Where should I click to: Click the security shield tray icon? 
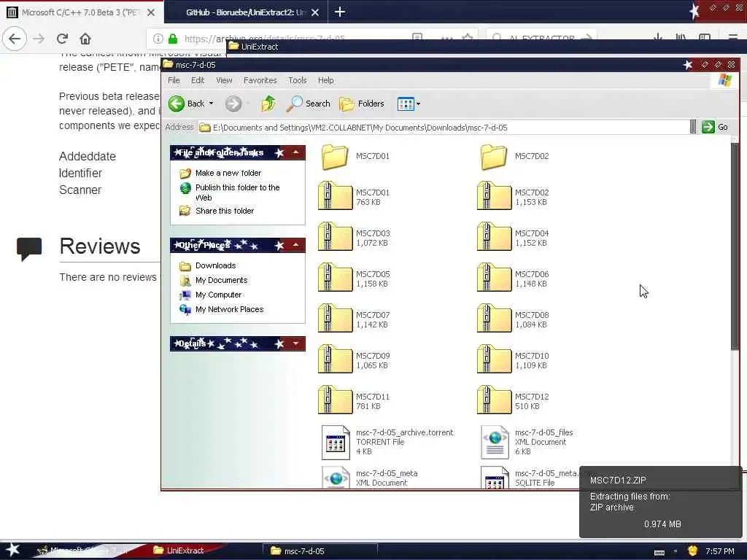(x=693, y=551)
